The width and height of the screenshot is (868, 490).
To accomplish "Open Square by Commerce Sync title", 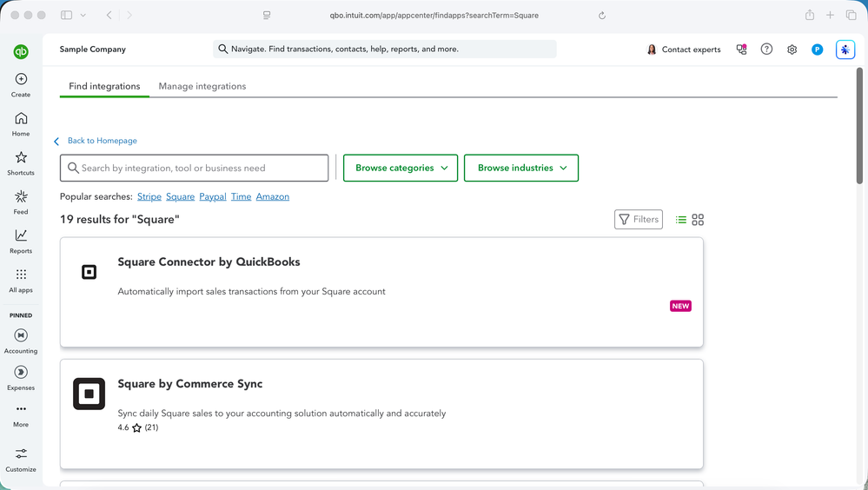I will coord(190,384).
